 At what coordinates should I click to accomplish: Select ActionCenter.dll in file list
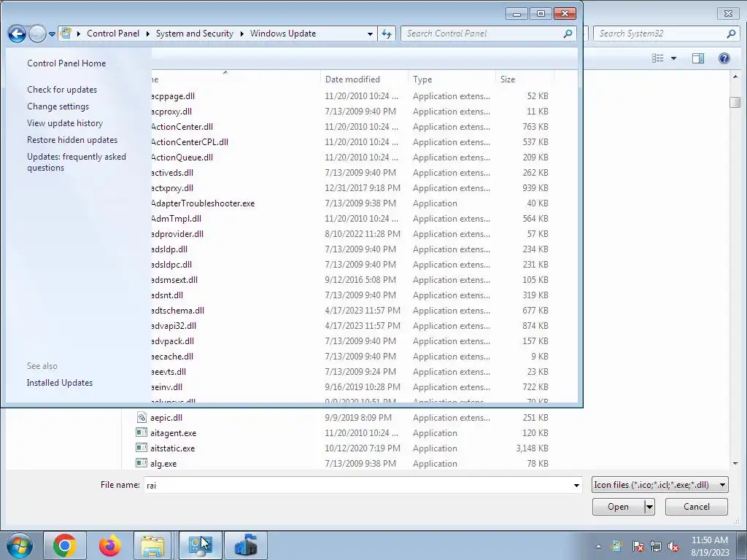coord(182,127)
